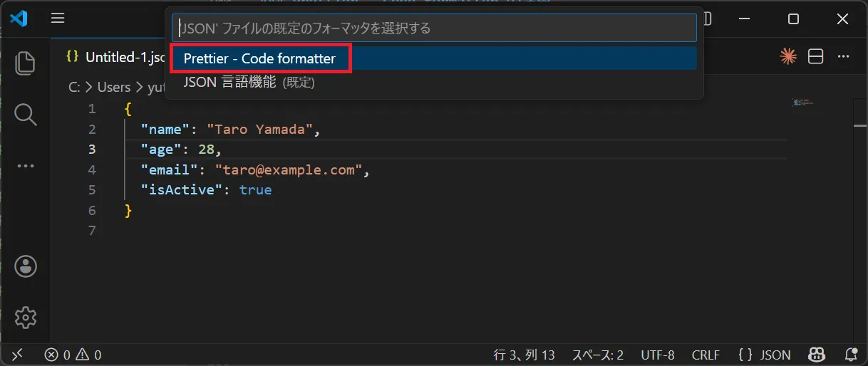Viewport: 868px width, 366px height.
Task: Change indentation via スペース: 2
Action: [597, 355]
